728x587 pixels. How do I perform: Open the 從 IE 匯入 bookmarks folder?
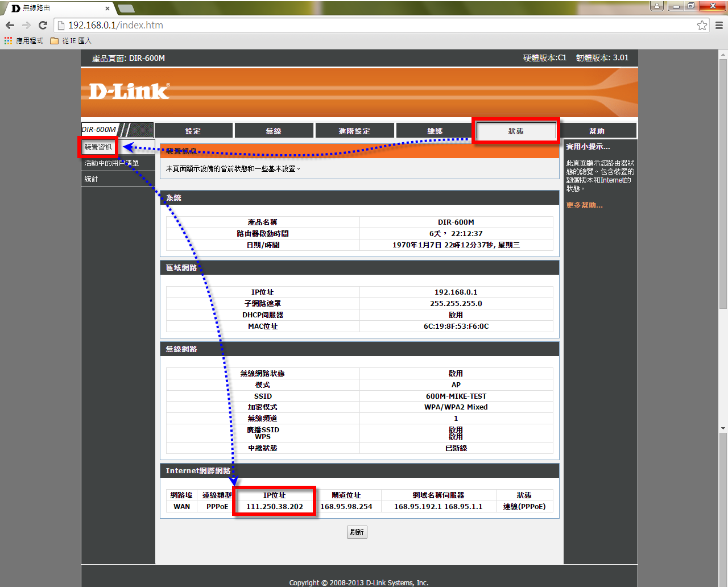point(71,41)
